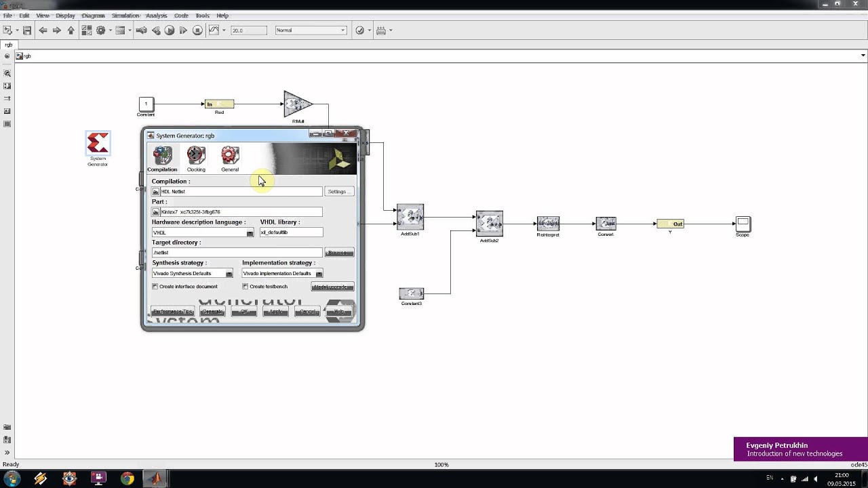Click the Performance Tips button
The image size is (868, 488).
pyautogui.click(x=172, y=312)
